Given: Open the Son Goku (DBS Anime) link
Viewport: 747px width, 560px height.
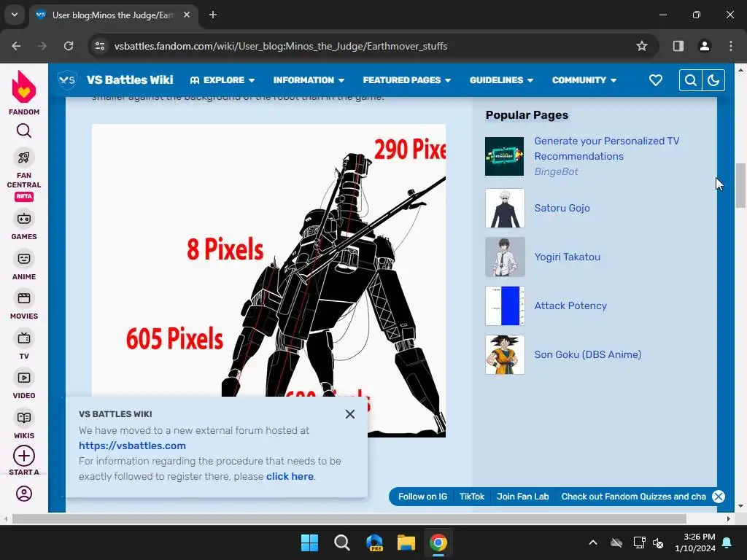Looking at the screenshot, I should click(587, 354).
